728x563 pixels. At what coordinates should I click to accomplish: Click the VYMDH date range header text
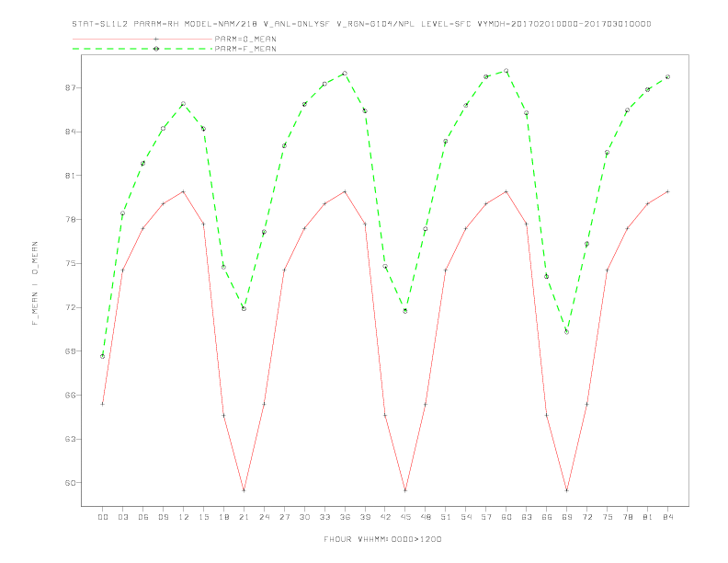[x=564, y=24]
